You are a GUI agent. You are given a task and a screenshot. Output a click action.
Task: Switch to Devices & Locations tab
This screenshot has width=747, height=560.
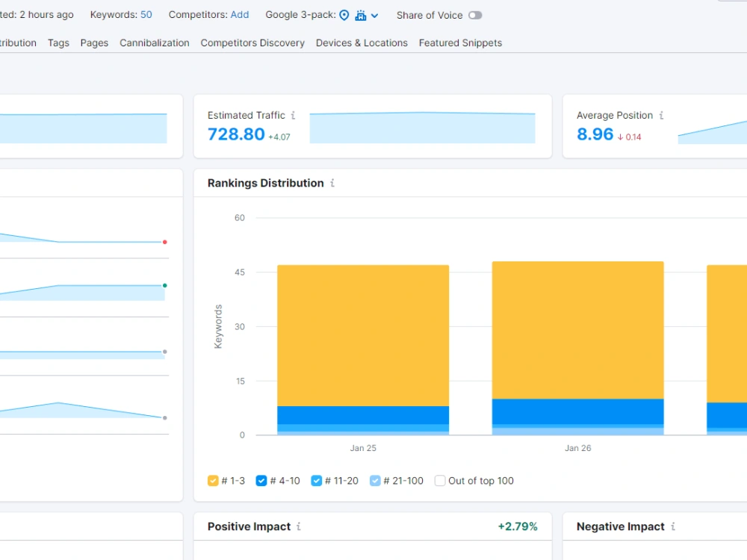pyautogui.click(x=362, y=43)
